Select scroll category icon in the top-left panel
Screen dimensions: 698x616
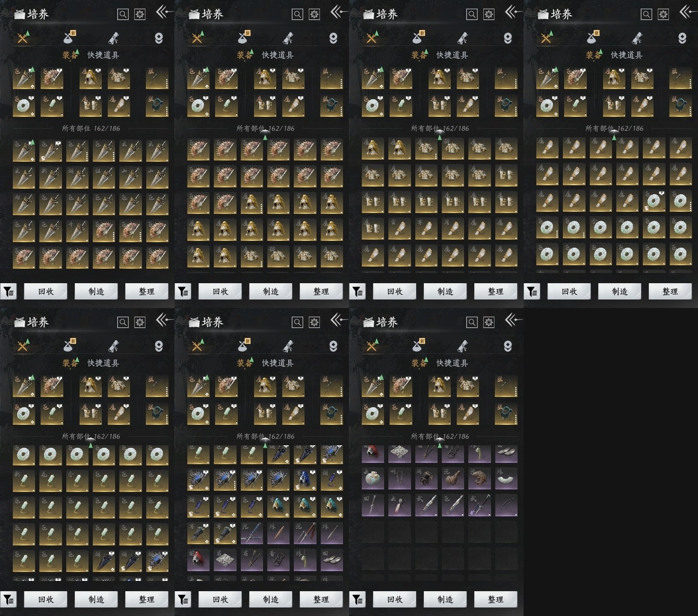[x=113, y=38]
